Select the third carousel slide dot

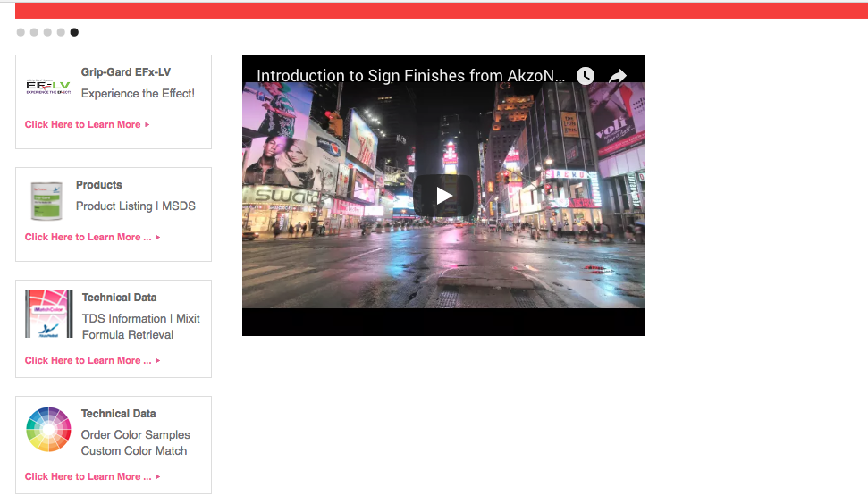coord(47,32)
